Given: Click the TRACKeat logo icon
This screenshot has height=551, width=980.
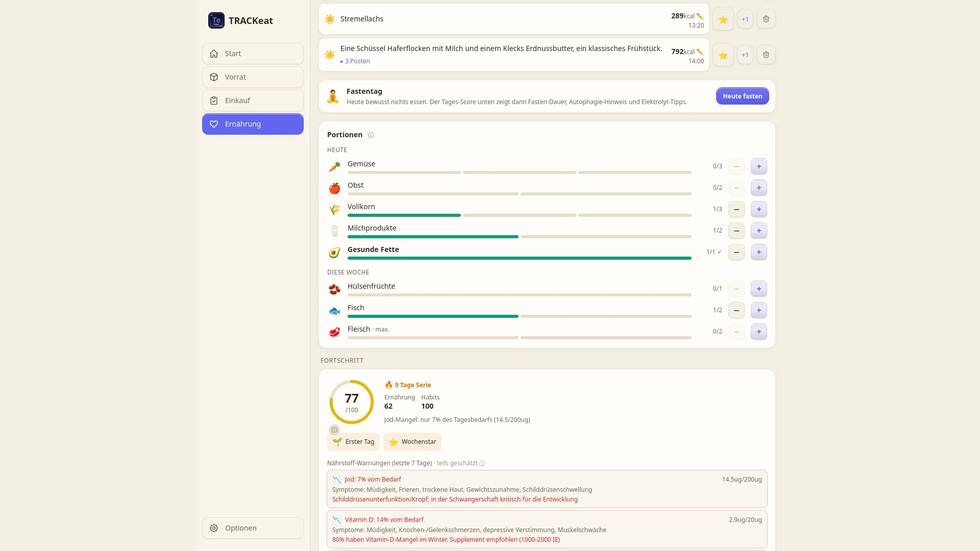Looking at the screenshot, I should point(216,20).
